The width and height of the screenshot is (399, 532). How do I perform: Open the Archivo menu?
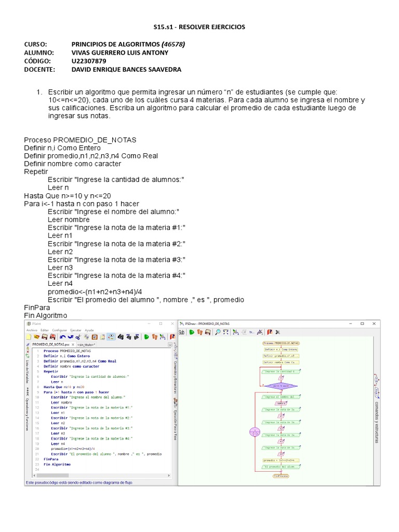coord(31,330)
